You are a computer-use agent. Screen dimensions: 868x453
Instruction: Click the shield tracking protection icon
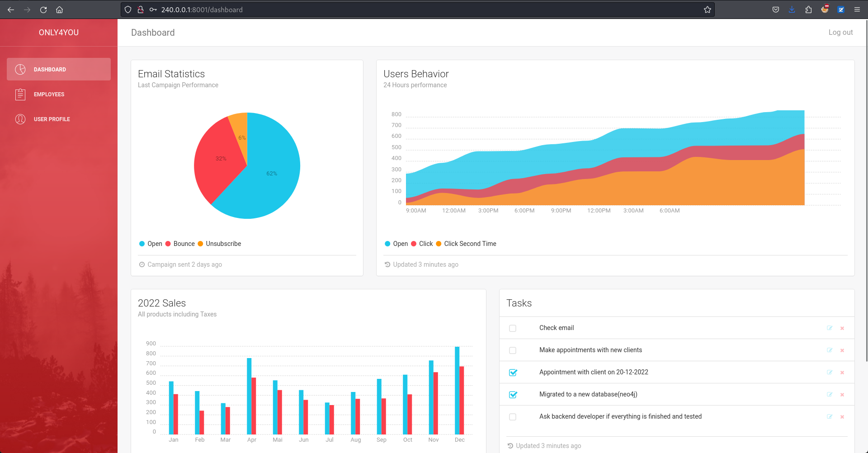(128, 9)
